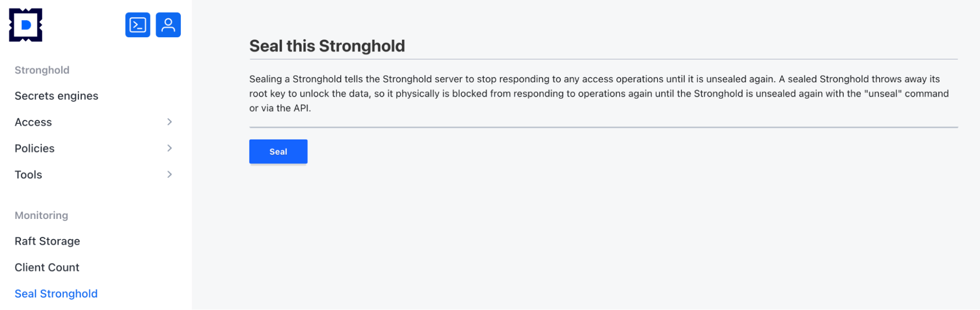The width and height of the screenshot is (980, 310).
Task: Click the Stronghold section label in the sidebar
Action: pos(42,70)
